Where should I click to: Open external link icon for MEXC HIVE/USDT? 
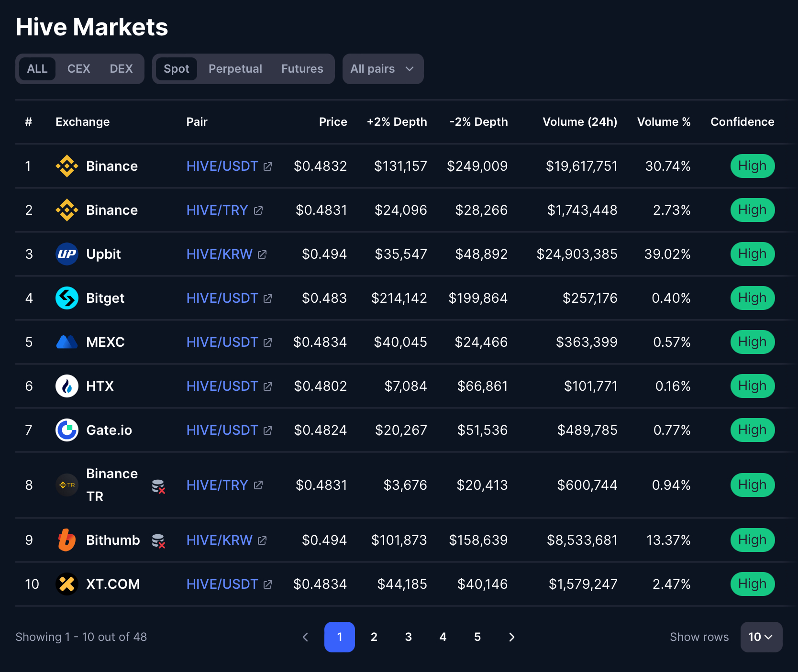point(268,342)
